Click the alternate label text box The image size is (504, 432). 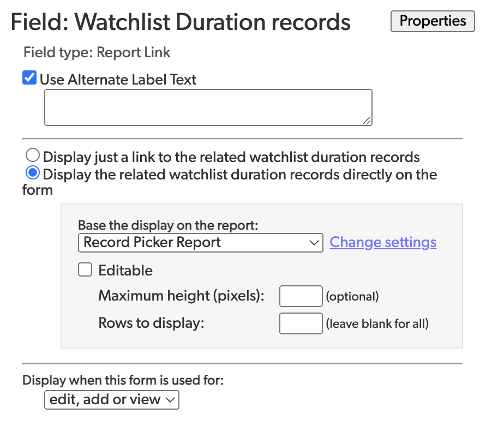tap(208, 107)
